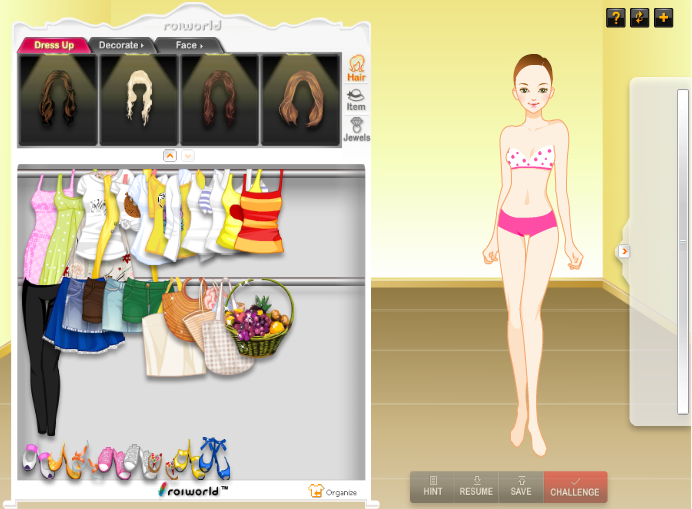Select the red and yellow striped tank top
The width and height of the screenshot is (692, 509).
pyautogui.click(x=264, y=213)
